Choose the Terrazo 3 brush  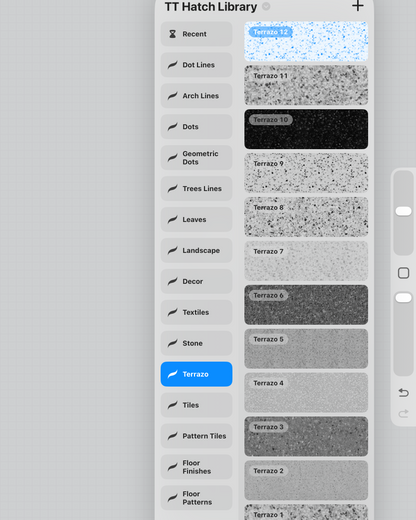tap(306, 436)
